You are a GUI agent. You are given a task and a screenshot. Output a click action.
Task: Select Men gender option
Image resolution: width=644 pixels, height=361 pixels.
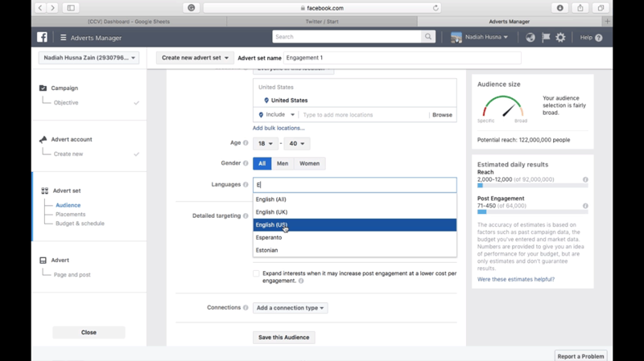[282, 163]
